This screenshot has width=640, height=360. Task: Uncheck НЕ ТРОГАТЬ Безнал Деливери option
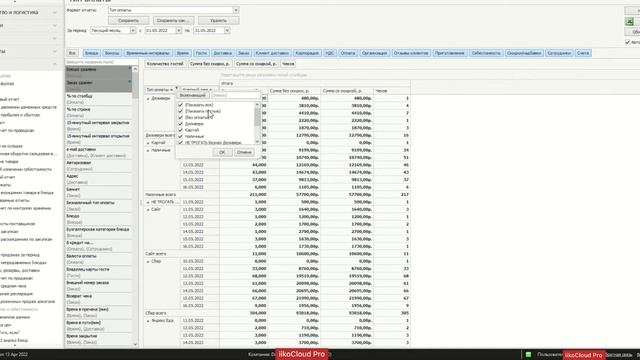tap(180, 142)
